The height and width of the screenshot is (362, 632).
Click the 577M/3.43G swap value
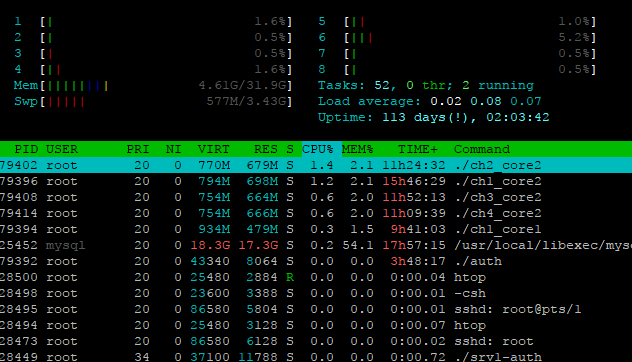pyautogui.click(x=247, y=101)
